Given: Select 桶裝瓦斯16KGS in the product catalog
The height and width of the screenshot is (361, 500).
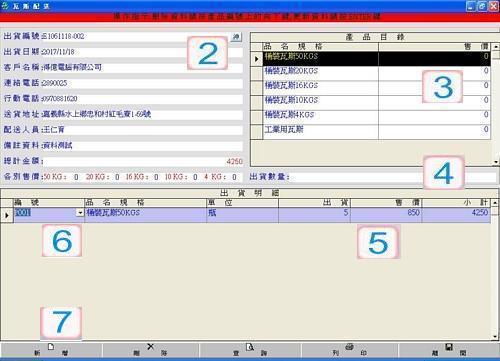Looking at the screenshot, I should (321, 87).
